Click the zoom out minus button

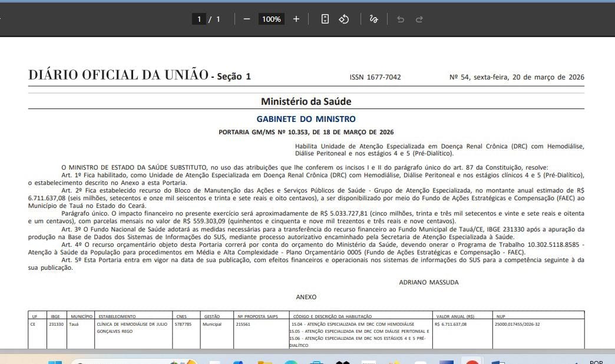pyautogui.click(x=247, y=19)
